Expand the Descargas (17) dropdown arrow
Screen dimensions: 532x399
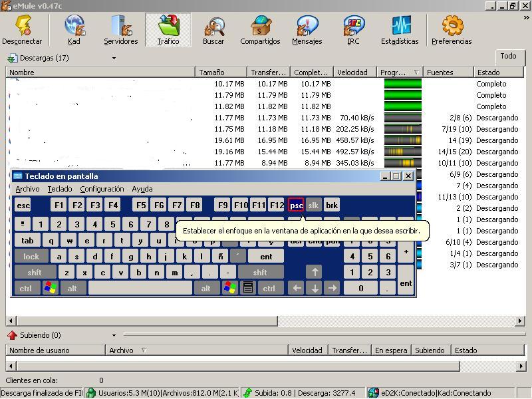click(114, 59)
